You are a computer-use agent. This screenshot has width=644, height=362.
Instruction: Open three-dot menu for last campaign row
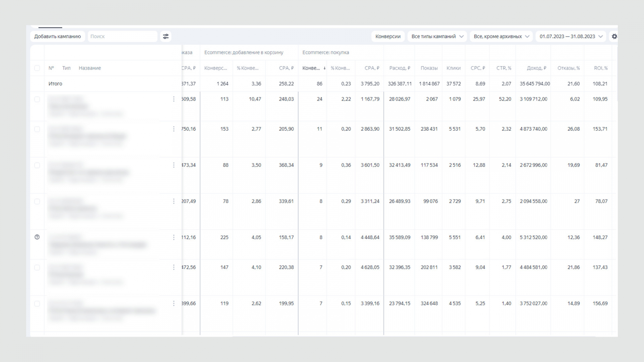pyautogui.click(x=174, y=304)
